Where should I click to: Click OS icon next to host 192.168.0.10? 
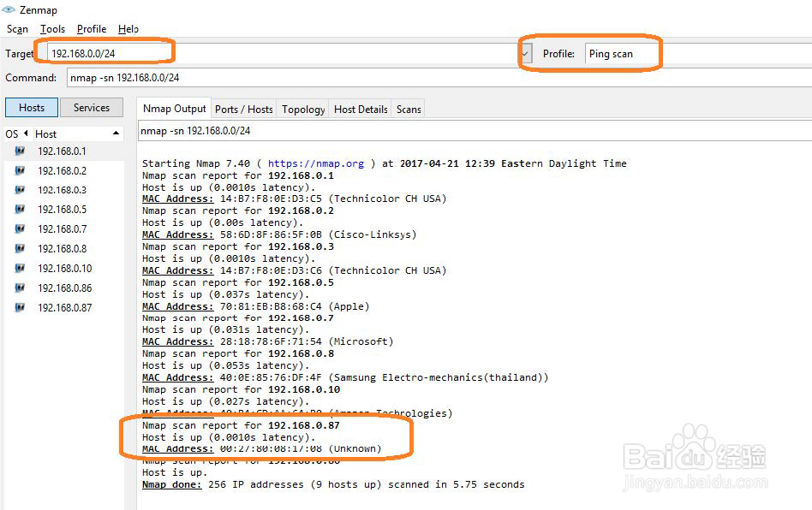tap(20, 268)
